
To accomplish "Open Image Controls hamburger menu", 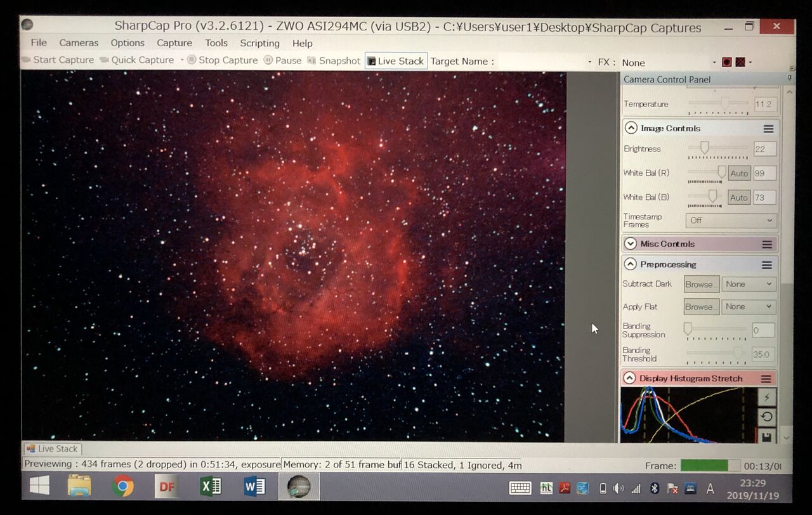I will pyautogui.click(x=768, y=128).
